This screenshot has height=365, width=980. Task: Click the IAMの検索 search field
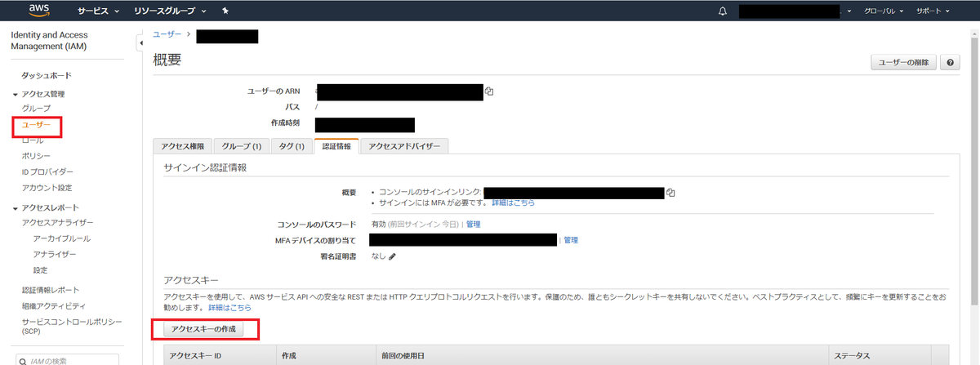click(66, 360)
